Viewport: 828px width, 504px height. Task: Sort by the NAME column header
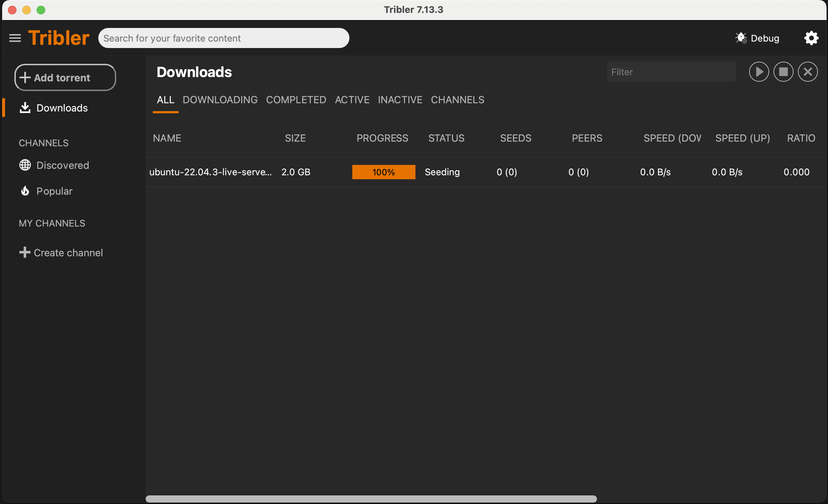(x=167, y=138)
